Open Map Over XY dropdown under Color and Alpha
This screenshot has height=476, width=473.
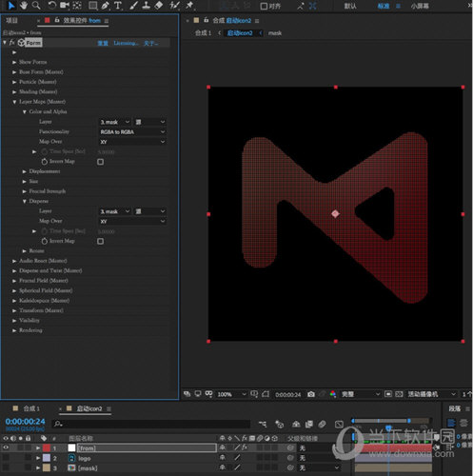tap(132, 142)
